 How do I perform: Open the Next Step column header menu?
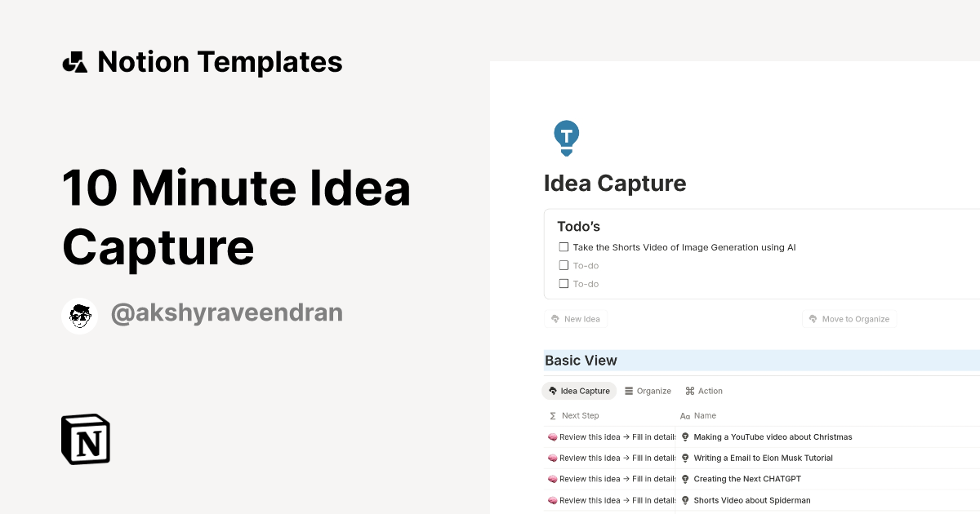click(575, 415)
